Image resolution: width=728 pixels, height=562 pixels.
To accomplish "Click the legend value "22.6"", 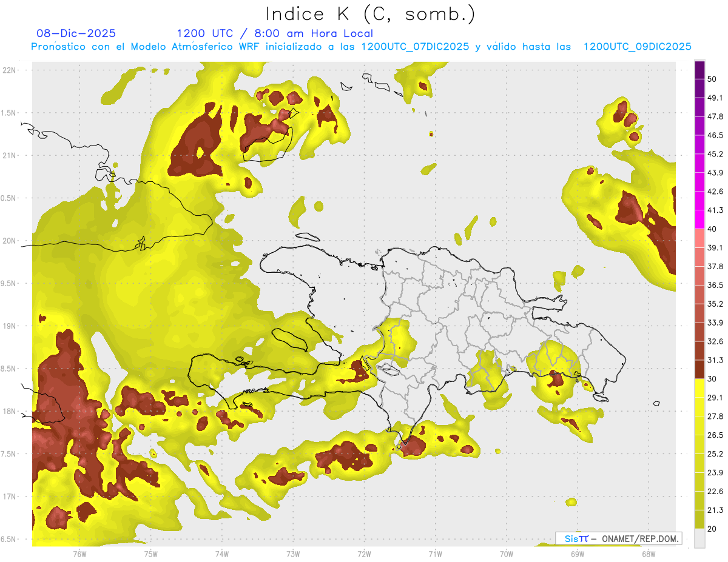I will [715, 491].
